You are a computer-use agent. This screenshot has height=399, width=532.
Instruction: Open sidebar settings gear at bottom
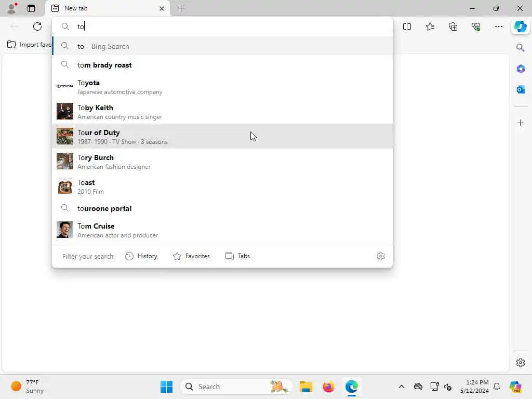(x=521, y=363)
